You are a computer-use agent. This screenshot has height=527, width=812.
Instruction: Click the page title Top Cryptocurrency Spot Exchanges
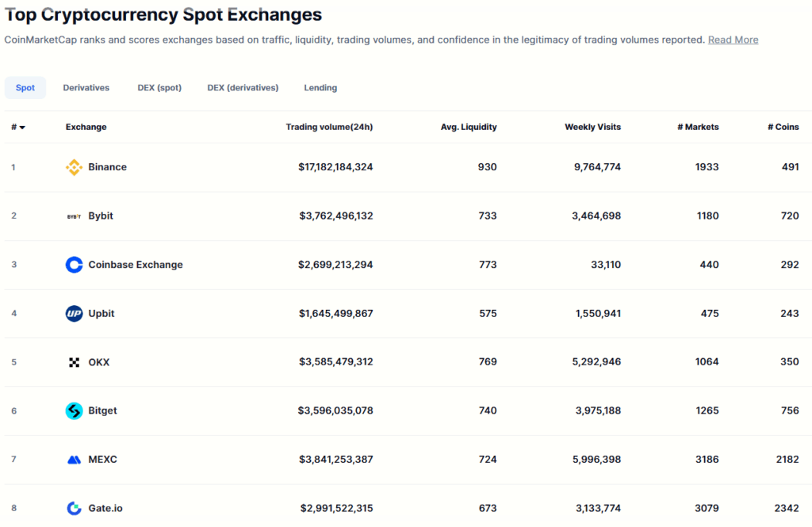point(163,14)
